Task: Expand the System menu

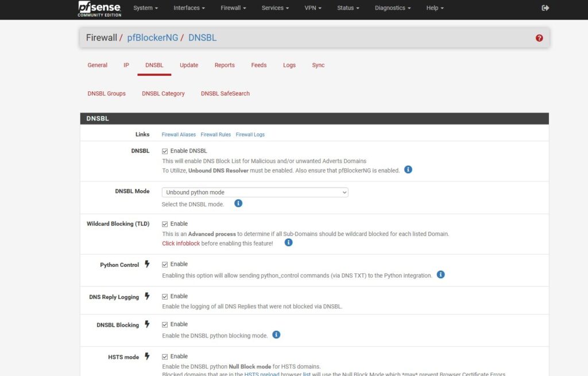Action: tap(145, 8)
